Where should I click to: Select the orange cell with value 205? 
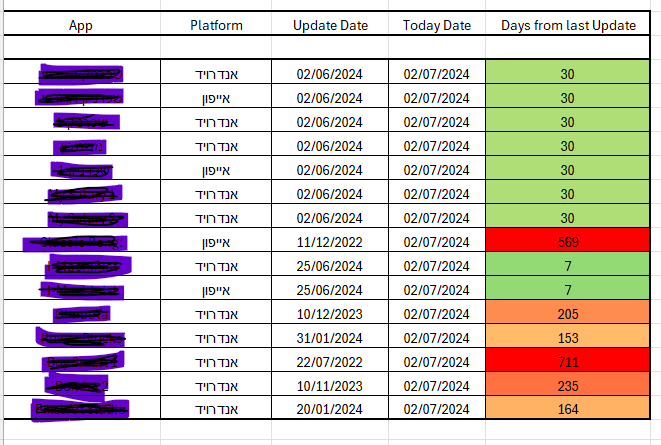pyautogui.click(x=567, y=314)
